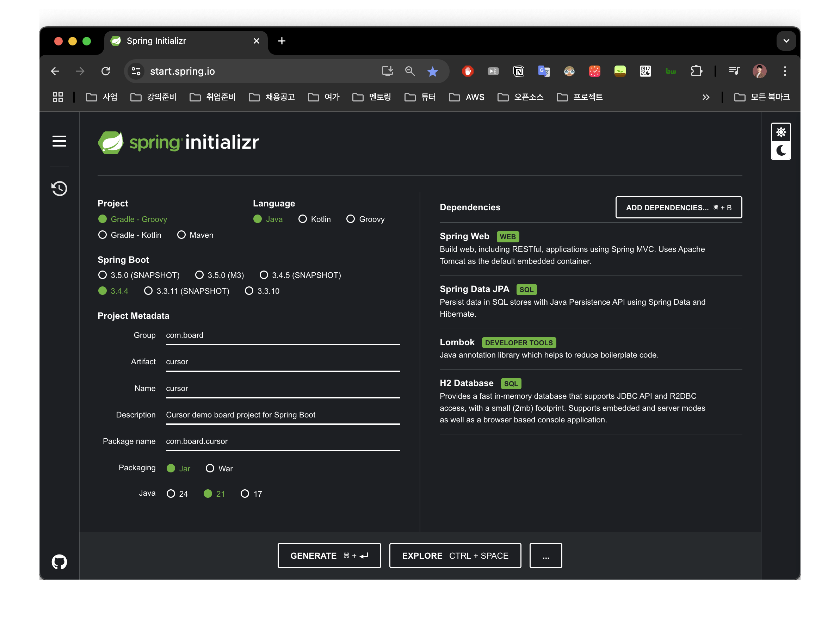Image resolution: width=840 pixels, height=632 pixels.
Task: Open the Extensions puzzle piece icon
Action: 696,72
